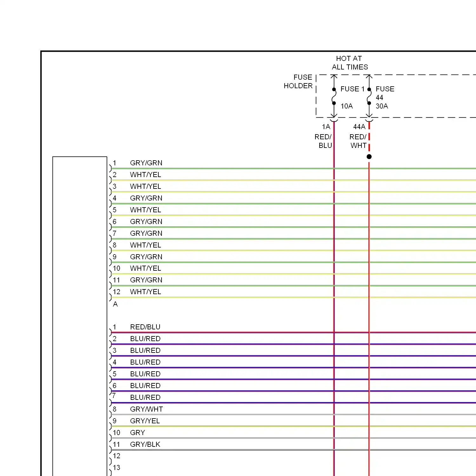The image size is (476, 476).
Task: Click the 1A terminal label
Action: point(326,127)
